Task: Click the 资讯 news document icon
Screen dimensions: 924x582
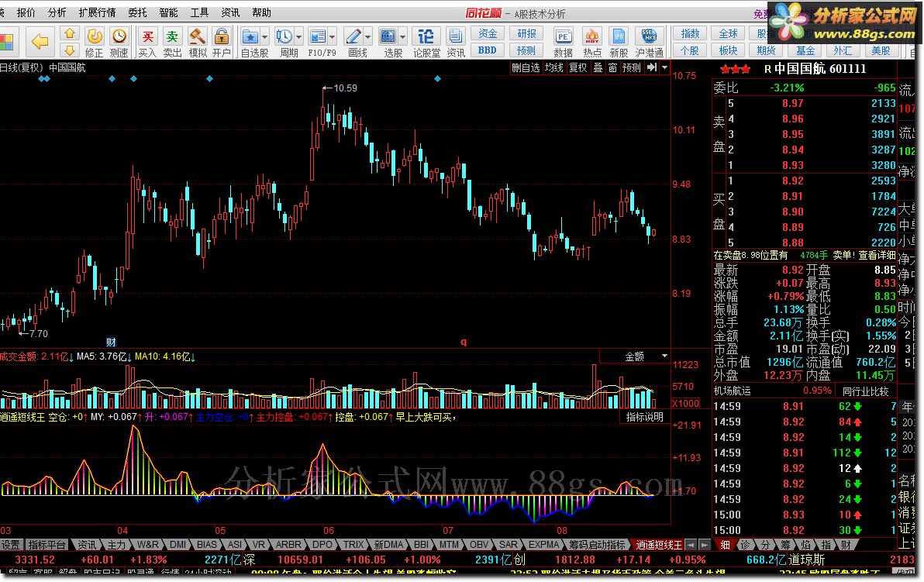Action: (456, 43)
